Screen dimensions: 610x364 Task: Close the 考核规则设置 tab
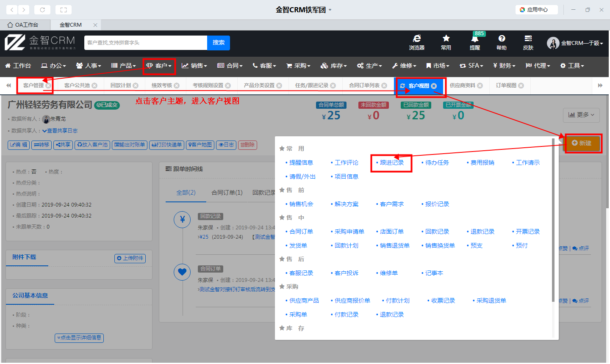228,85
